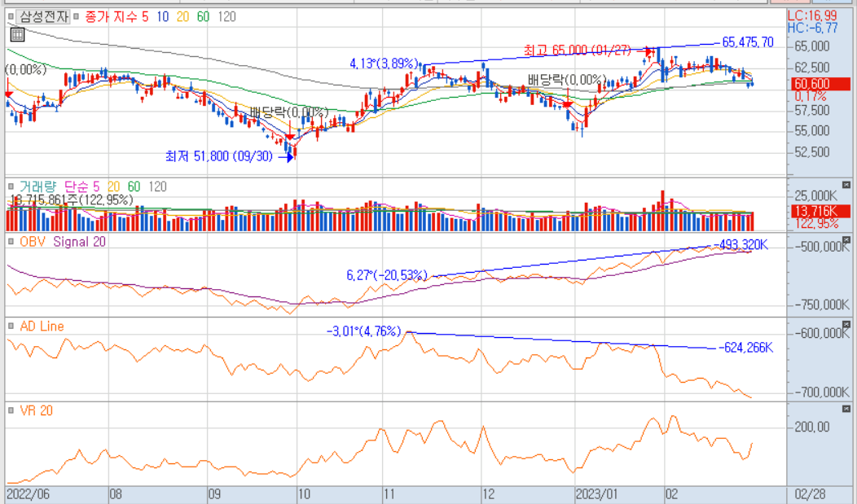Click the -3,01°(4,76%) AD trendline label
Image resolution: width=857 pixels, height=504 pixels.
[363, 331]
